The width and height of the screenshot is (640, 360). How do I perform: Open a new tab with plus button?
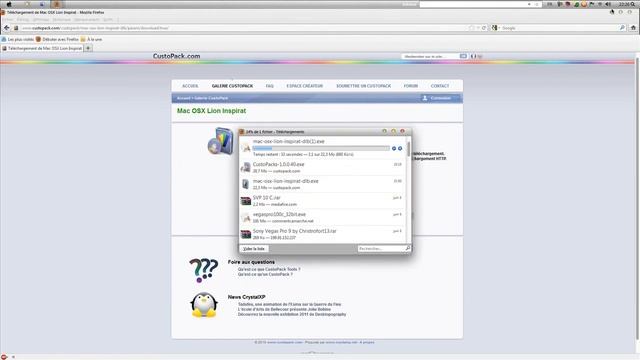tap(88, 48)
